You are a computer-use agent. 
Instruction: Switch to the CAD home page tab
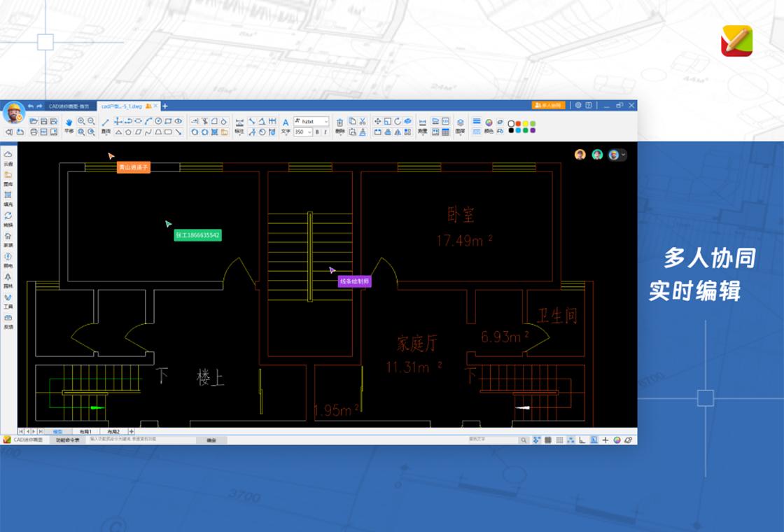(x=69, y=106)
